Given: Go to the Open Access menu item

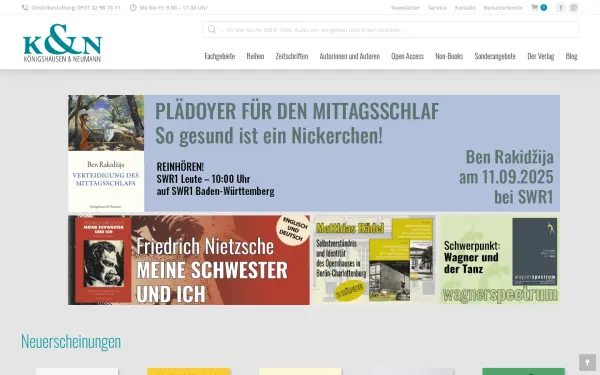Looking at the screenshot, I should (x=408, y=56).
